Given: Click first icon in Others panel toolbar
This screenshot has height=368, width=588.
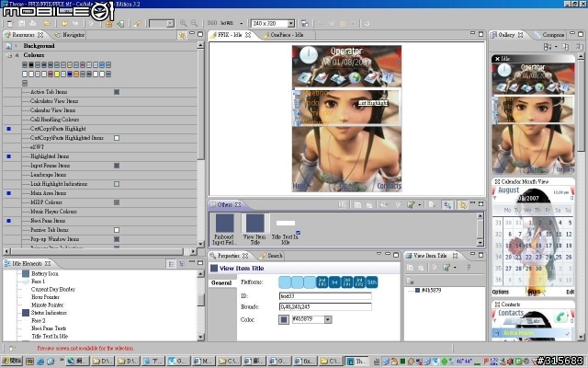Looking at the screenshot, I should tap(342, 204).
